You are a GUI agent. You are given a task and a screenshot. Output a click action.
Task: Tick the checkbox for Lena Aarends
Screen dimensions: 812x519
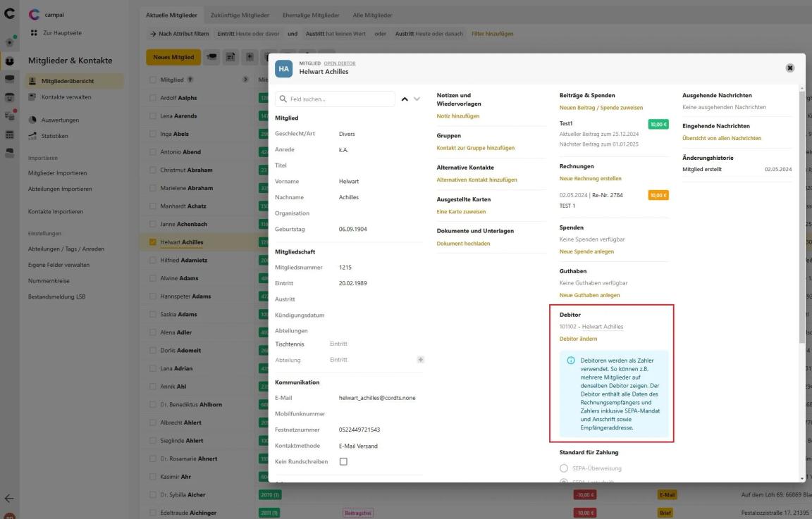point(153,115)
